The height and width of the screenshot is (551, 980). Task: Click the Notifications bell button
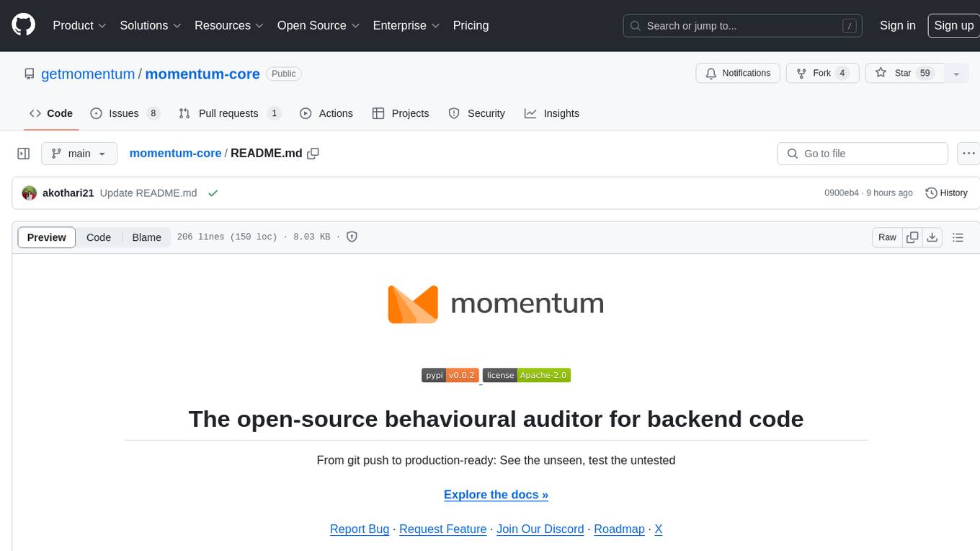(x=738, y=73)
